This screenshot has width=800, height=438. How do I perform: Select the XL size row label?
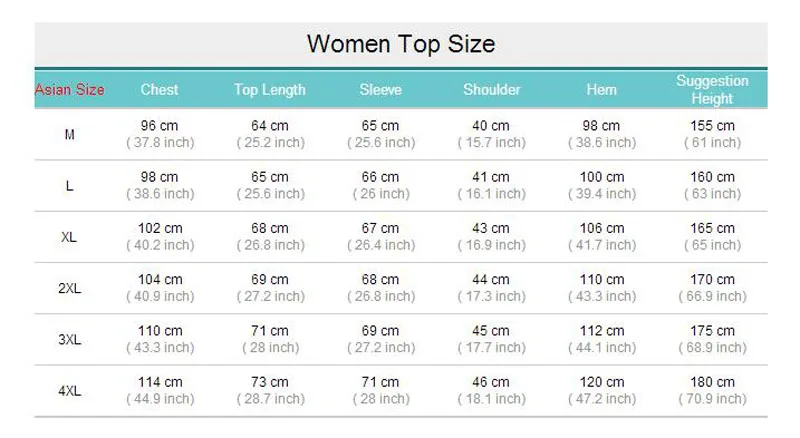(x=69, y=237)
